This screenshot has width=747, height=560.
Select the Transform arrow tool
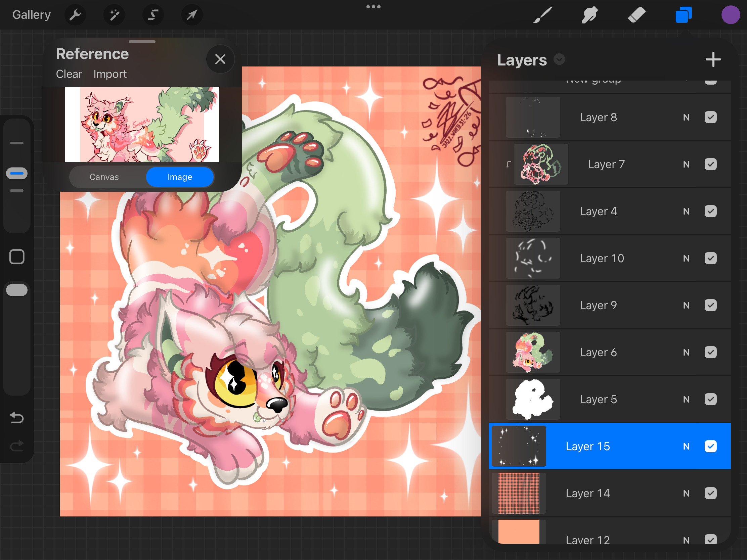pyautogui.click(x=192, y=15)
